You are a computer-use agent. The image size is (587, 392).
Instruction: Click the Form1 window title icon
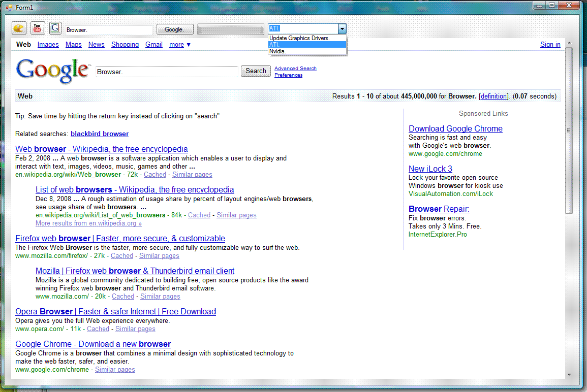point(9,8)
